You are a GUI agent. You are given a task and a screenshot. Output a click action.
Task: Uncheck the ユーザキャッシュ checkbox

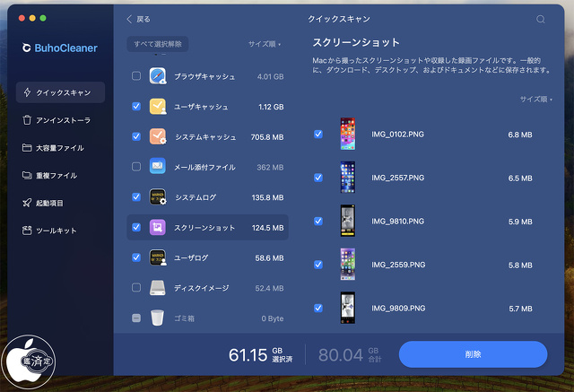[136, 106]
